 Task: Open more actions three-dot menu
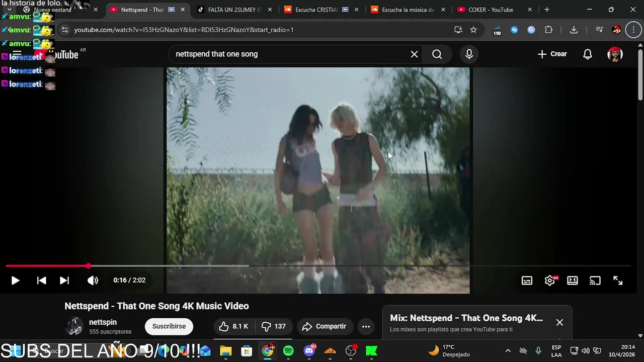tap(366, 326)
